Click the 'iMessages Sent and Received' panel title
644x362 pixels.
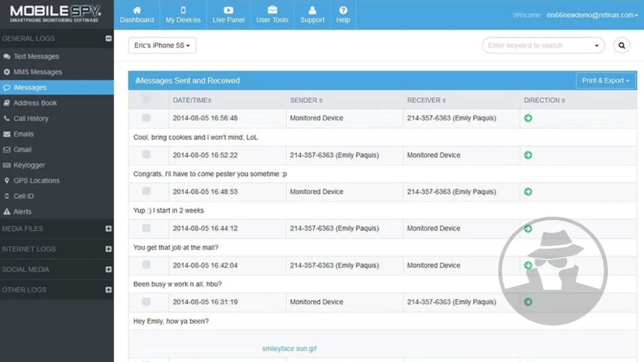click(x=187, y=80)
